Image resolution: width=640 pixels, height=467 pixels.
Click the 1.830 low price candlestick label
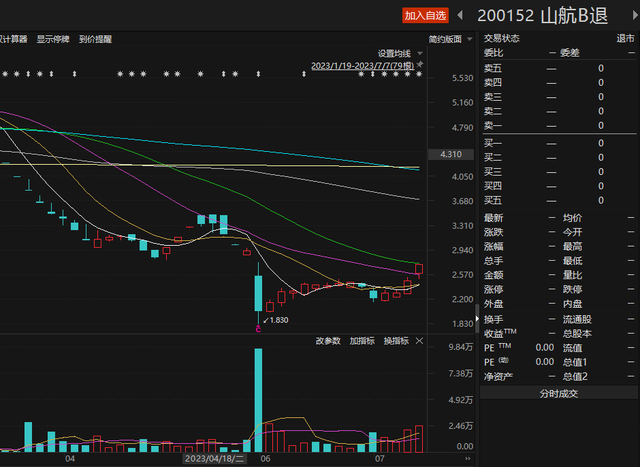click(x=274, y=320)
